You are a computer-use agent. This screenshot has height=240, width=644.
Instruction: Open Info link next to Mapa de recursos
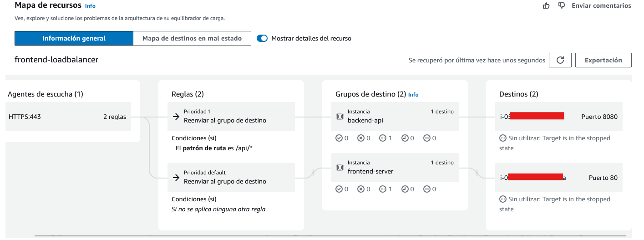pyautogui.click(x=90, y=6)
